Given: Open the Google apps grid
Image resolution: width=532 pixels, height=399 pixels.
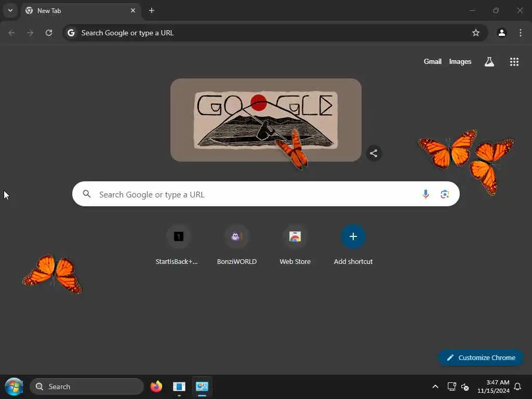Looking at the screenshot, I should point(514,62).
